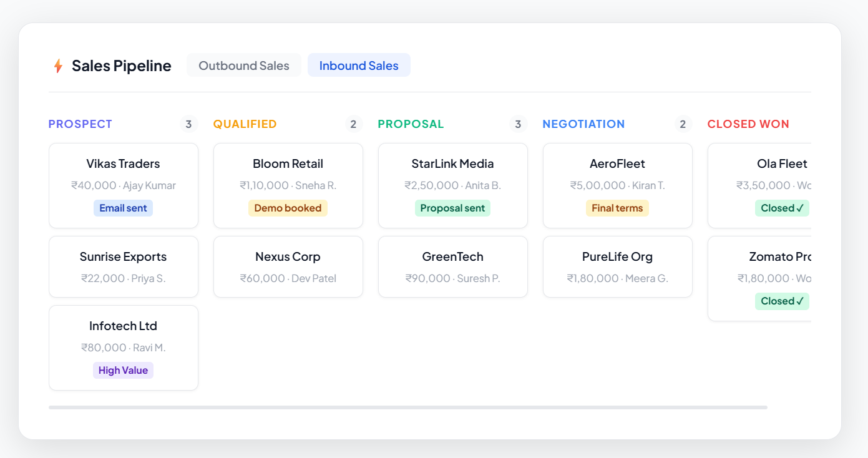Open the PureLife Org deal card
The width and height of the screenshot is (868, 458).
pos(618,266)
